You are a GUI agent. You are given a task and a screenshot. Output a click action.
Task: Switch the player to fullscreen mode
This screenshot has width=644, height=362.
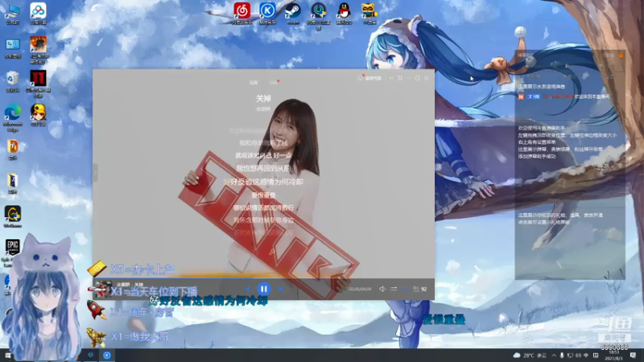coord(400,78)
